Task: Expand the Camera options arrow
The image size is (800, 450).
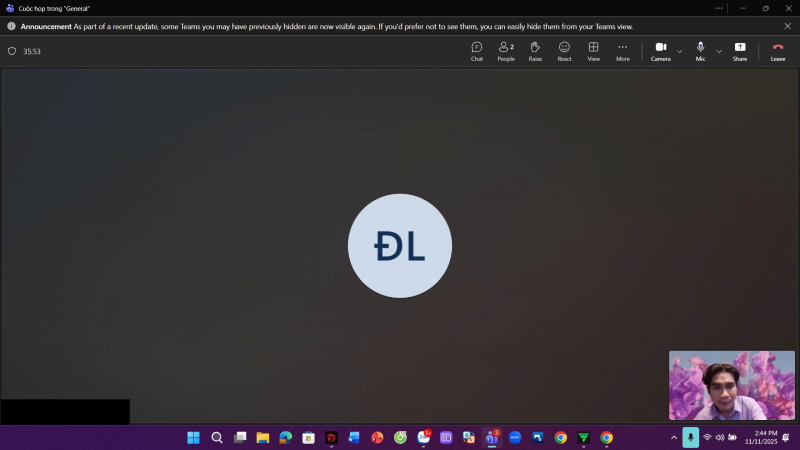Action: point(680,51)
